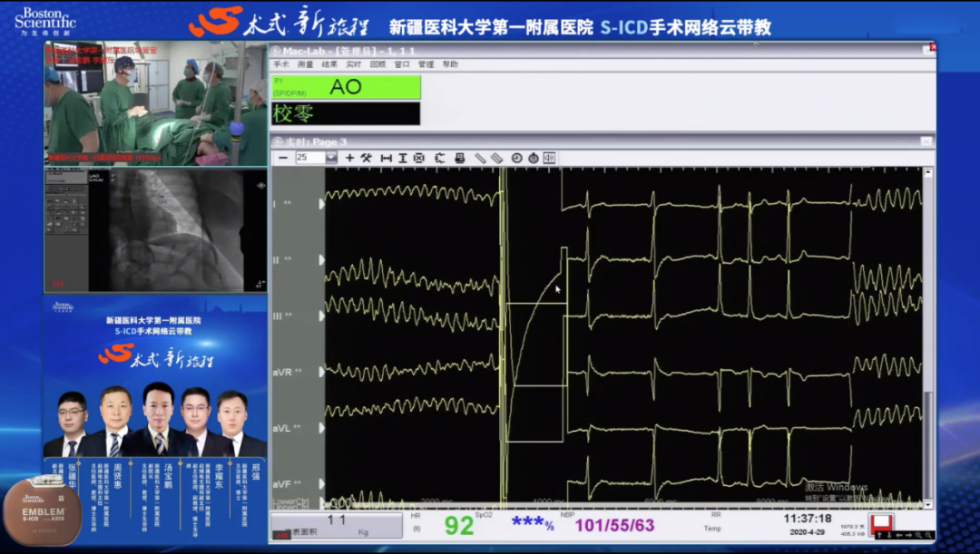
Task: Click the minus zoom-out button in waveform toolbar
Action: (283, 158)
